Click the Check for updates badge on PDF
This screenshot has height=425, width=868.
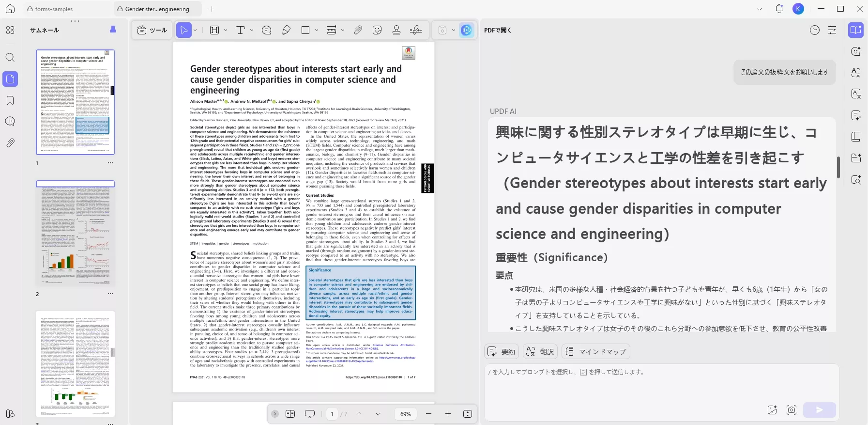tap(409, 53)
